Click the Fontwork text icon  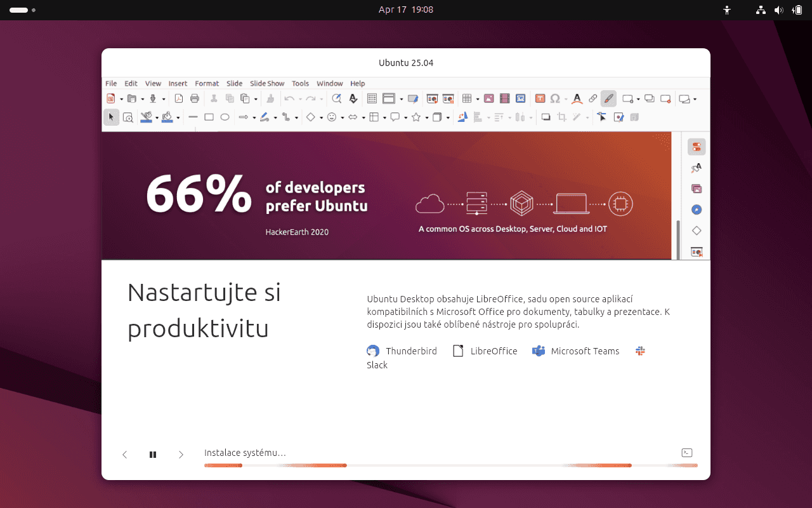pyautogui.click(x=577, y=98)
